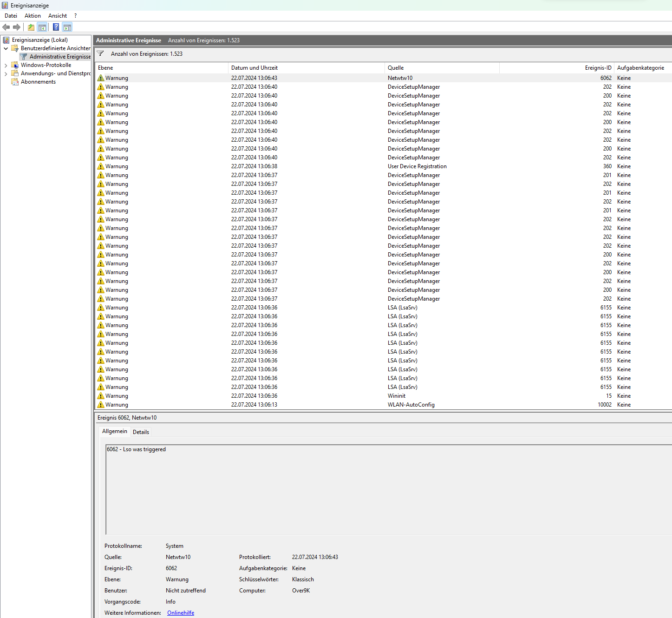The width and height of the screenshot is (672, 618).
Task: Open the Aktion menu
Action: (x=33, y=16)
